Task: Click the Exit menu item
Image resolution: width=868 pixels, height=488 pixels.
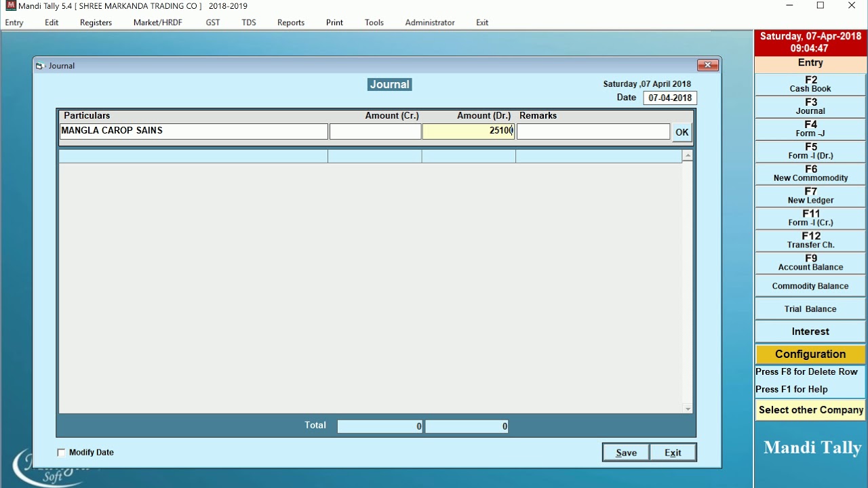Action: (482, 22)
